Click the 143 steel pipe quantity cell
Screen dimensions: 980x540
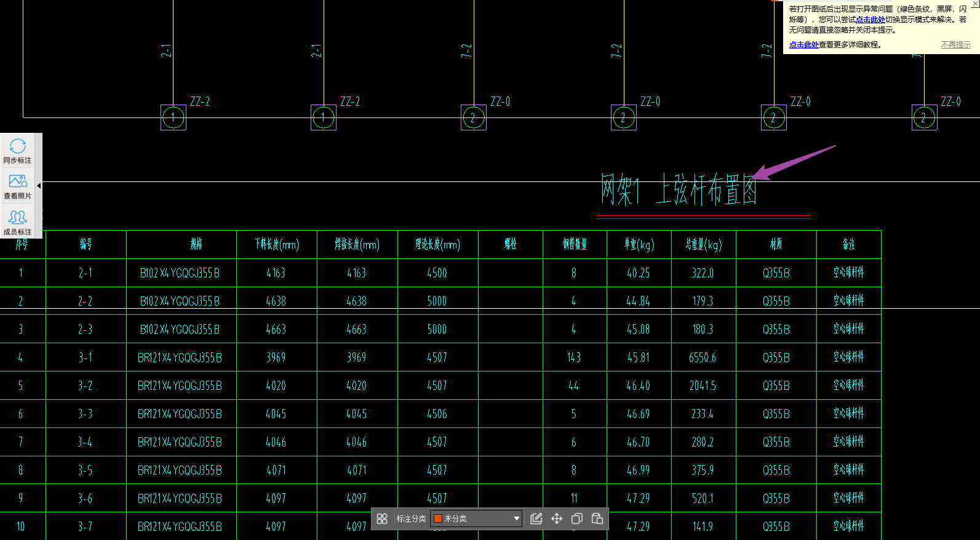click(x=574, y=357)
